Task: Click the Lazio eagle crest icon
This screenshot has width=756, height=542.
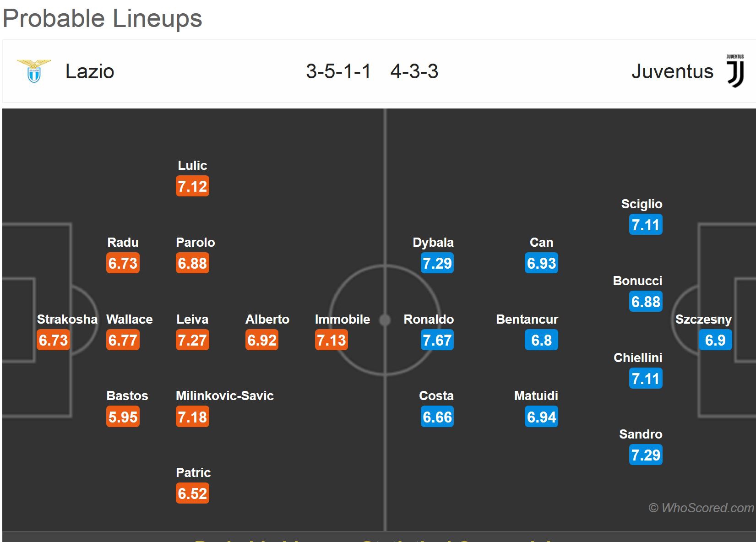Action: click(x=33, y=71)
